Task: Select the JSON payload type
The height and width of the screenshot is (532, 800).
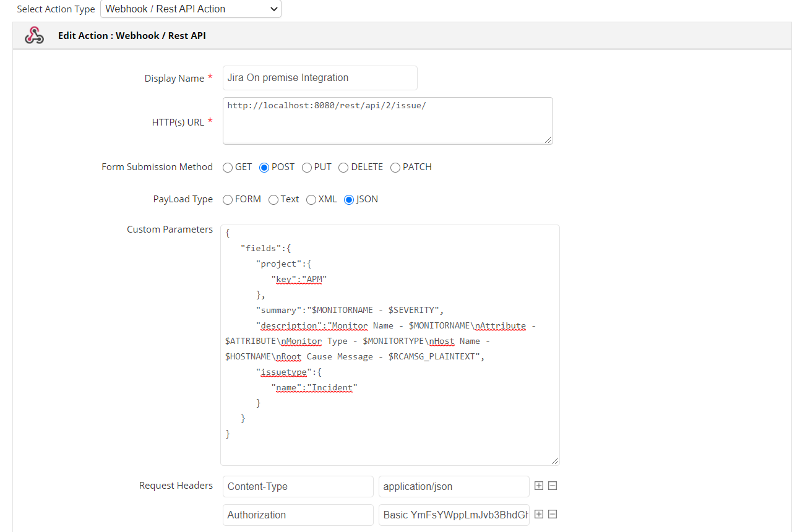Action: click(349, 200)
